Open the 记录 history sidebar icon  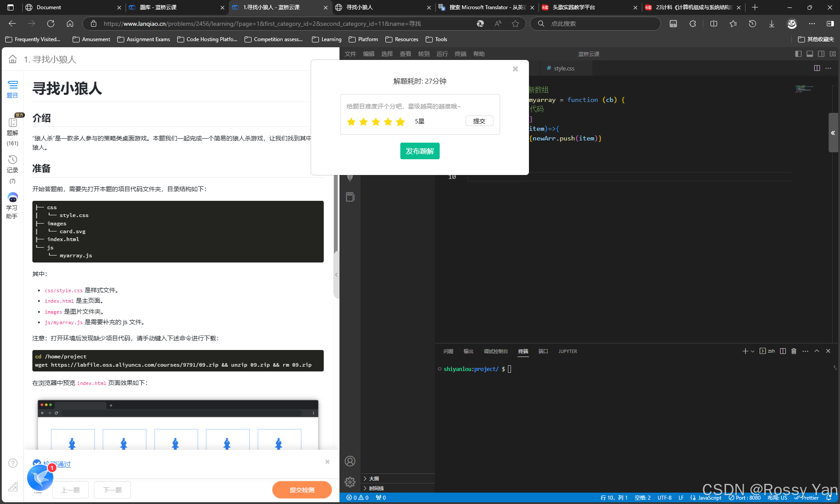(x=13, y=160)
